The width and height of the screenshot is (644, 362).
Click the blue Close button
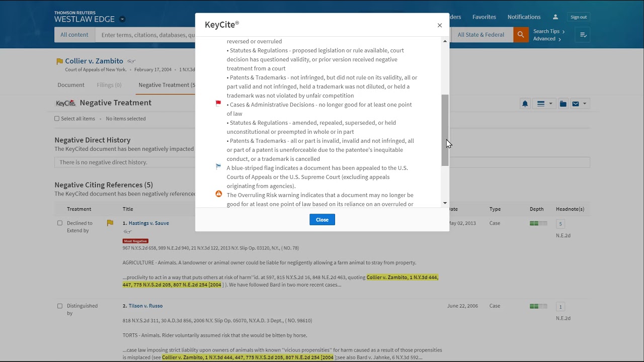click(322, 220)
